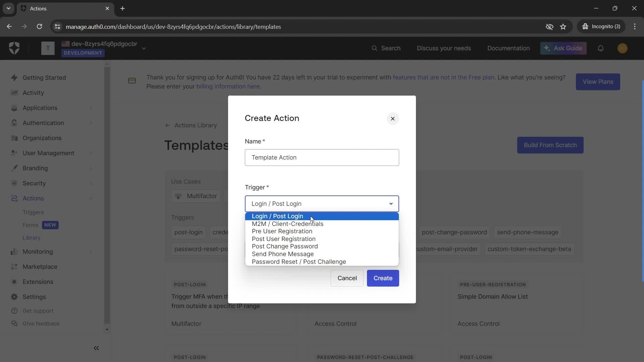The height and width of the screenshot is (362, 644).
Task: Choose Password Reset / Post Challenge trigger
Action: tap(322, 262)
